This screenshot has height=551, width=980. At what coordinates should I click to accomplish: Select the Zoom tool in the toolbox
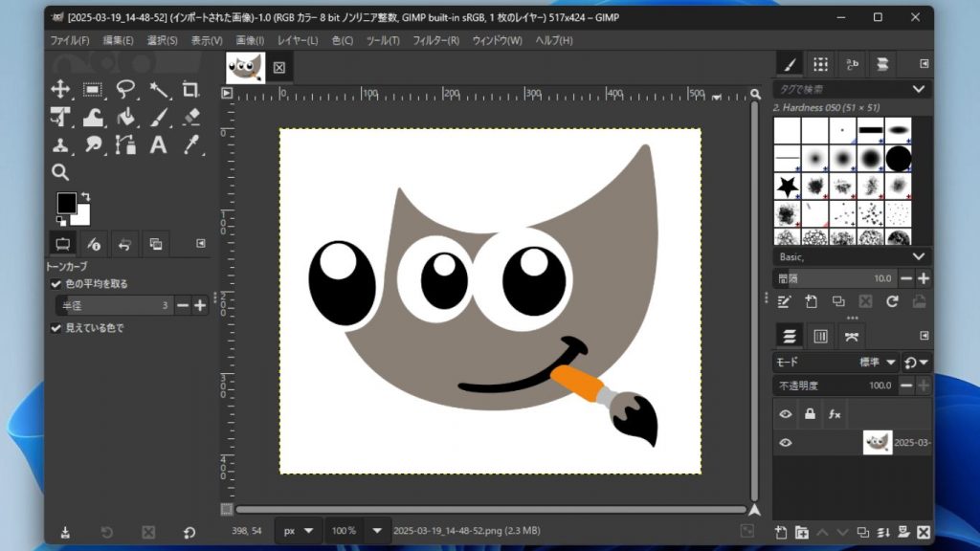59,170
